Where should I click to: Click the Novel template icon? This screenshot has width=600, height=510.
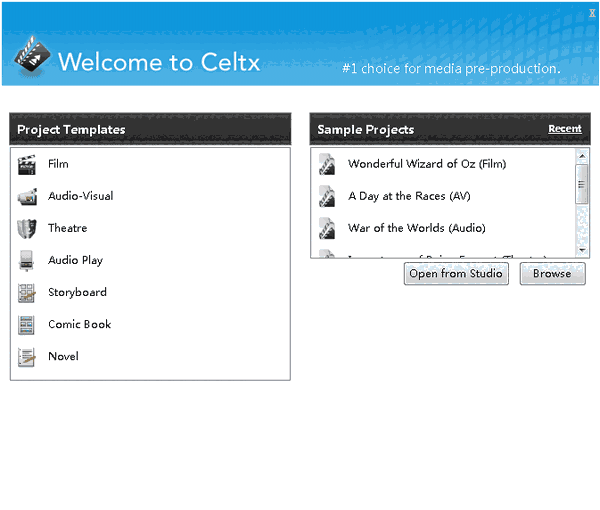click(x=27, y=357)
